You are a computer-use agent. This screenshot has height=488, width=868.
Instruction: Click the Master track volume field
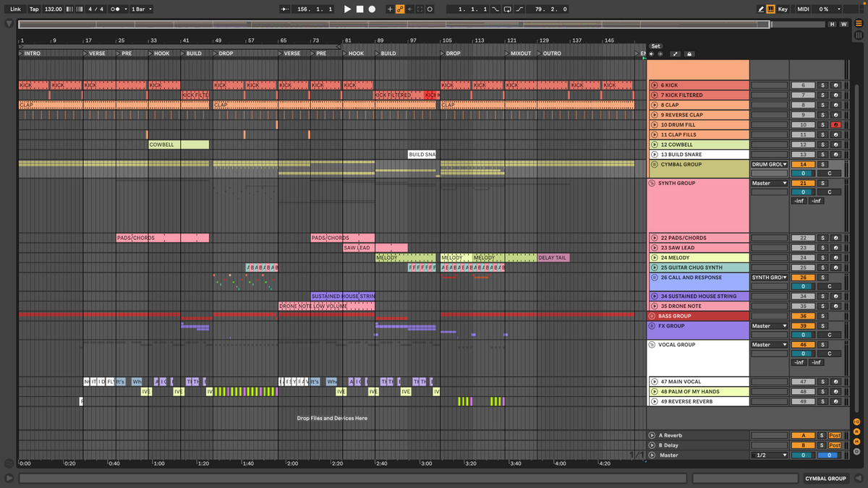click(802, 455)
